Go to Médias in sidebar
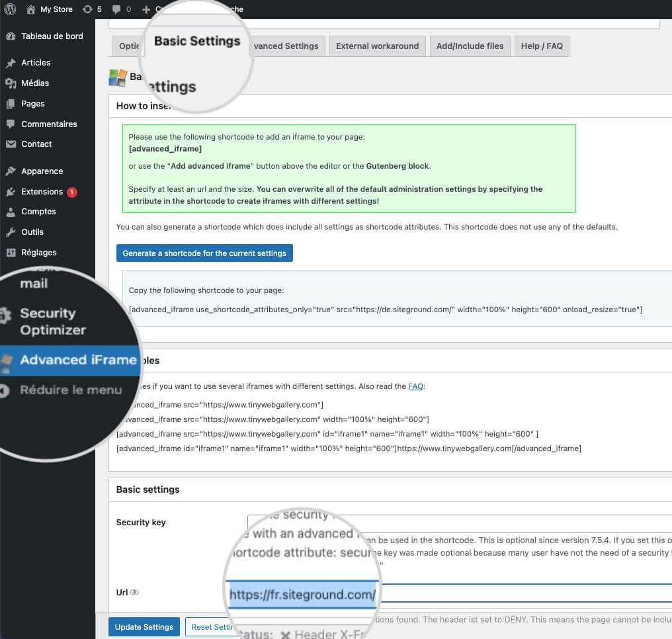Image resolution: width=672 pixels, height=639 pixels. click(35, 83)
